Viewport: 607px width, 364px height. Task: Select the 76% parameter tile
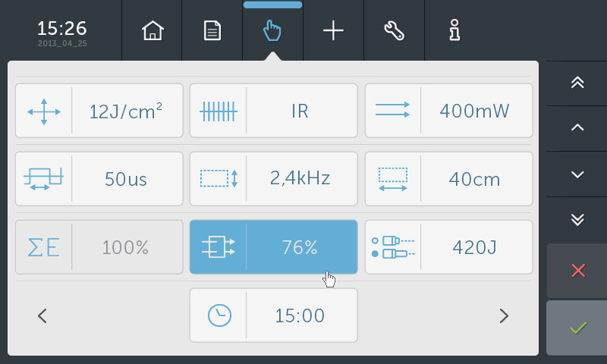point(273,247)
